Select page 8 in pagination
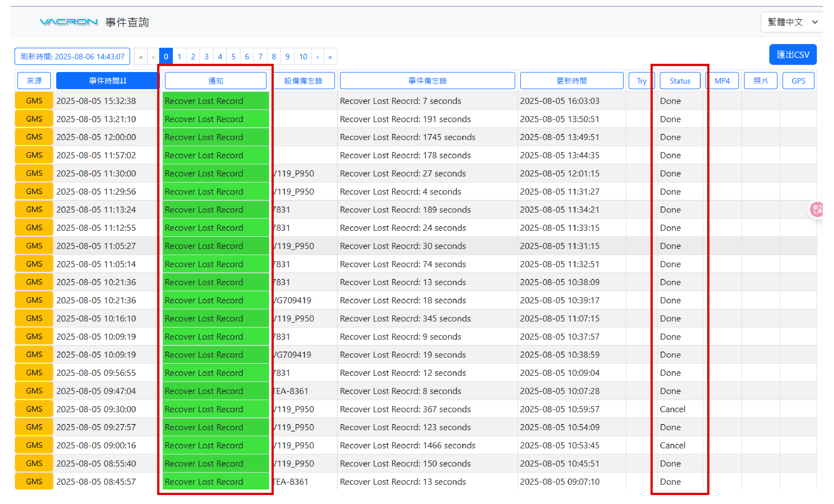 coord(274,56)
